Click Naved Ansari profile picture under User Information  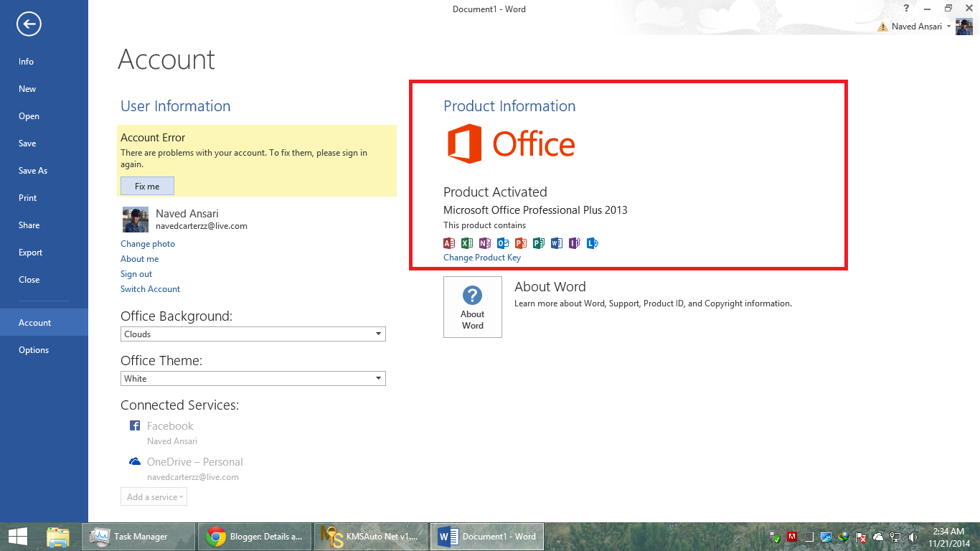(136, 220)
